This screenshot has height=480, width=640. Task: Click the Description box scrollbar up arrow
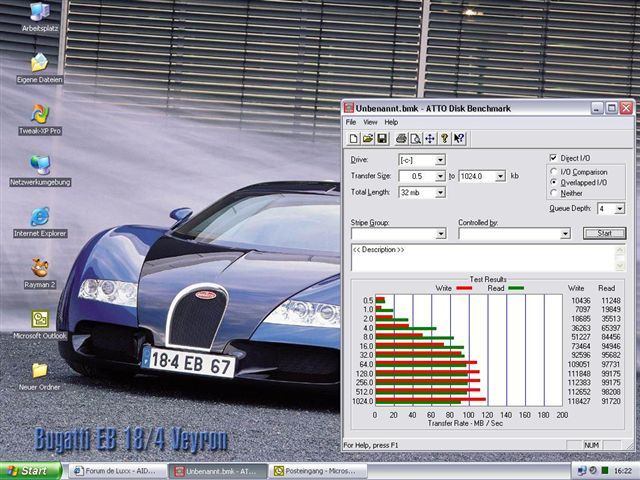[620, 249]
